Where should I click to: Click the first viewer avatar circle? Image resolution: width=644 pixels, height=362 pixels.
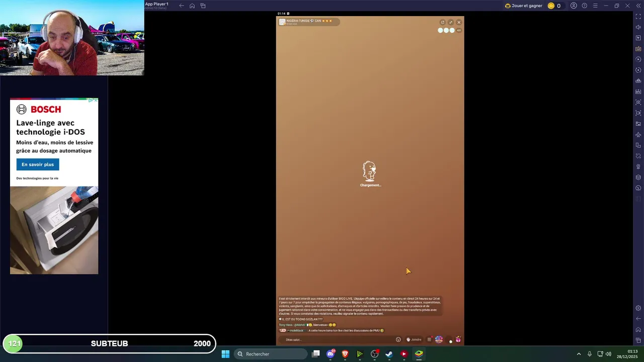pos(440,30)
